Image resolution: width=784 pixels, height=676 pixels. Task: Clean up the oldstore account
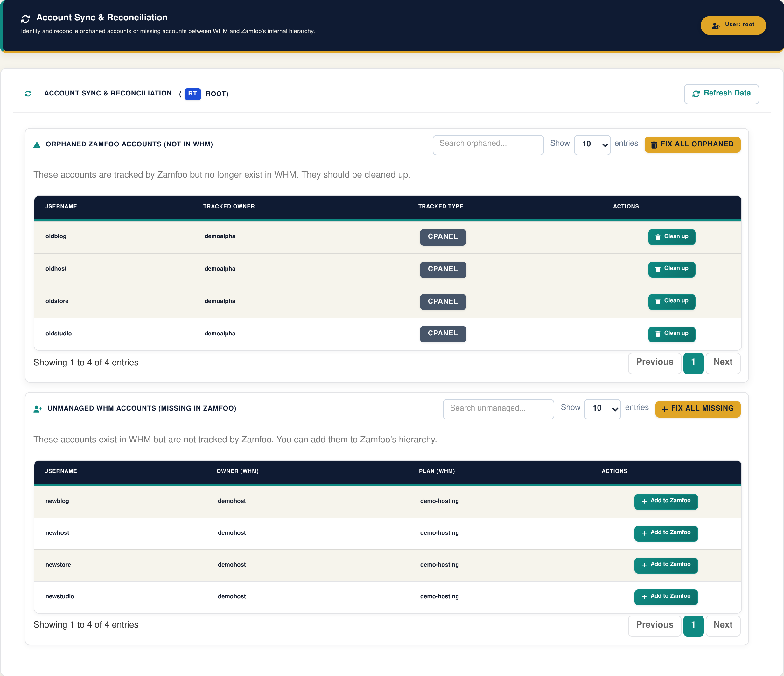coord(672,302)
